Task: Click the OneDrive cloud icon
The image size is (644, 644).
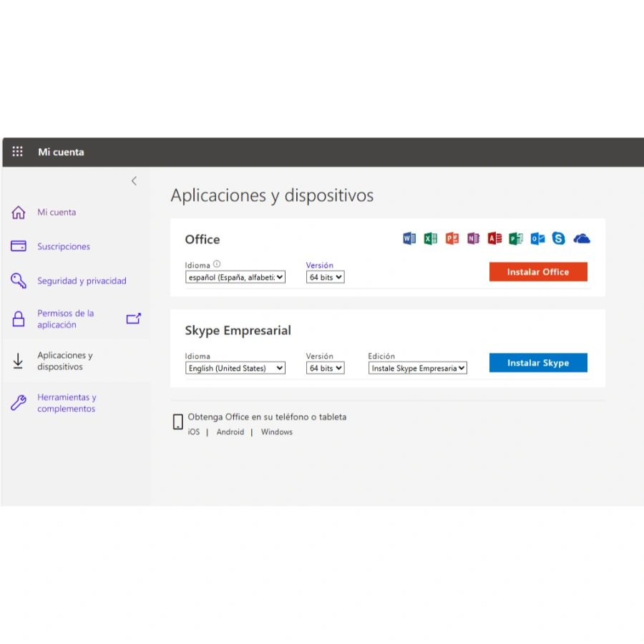Action: 582,238
